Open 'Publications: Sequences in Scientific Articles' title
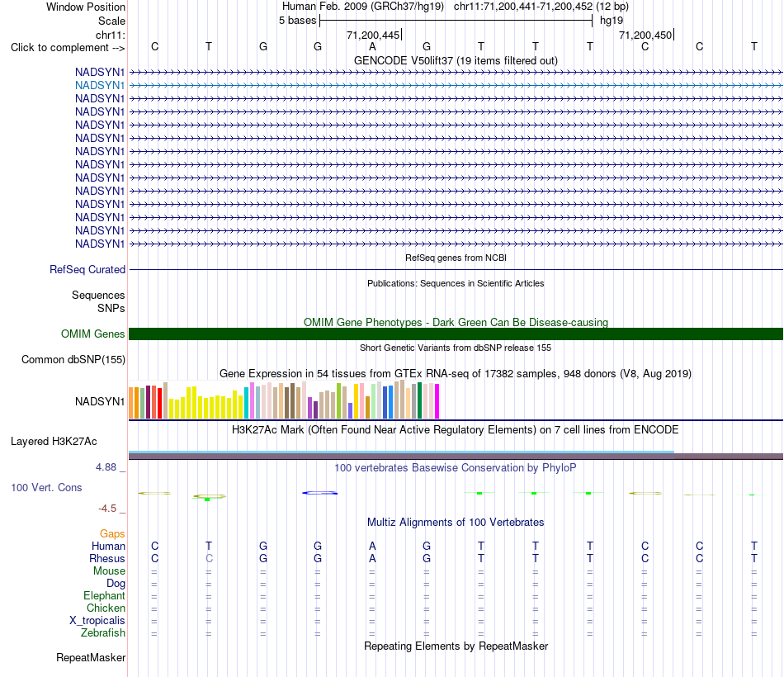The image size is (784, 677). pos(456,283)
